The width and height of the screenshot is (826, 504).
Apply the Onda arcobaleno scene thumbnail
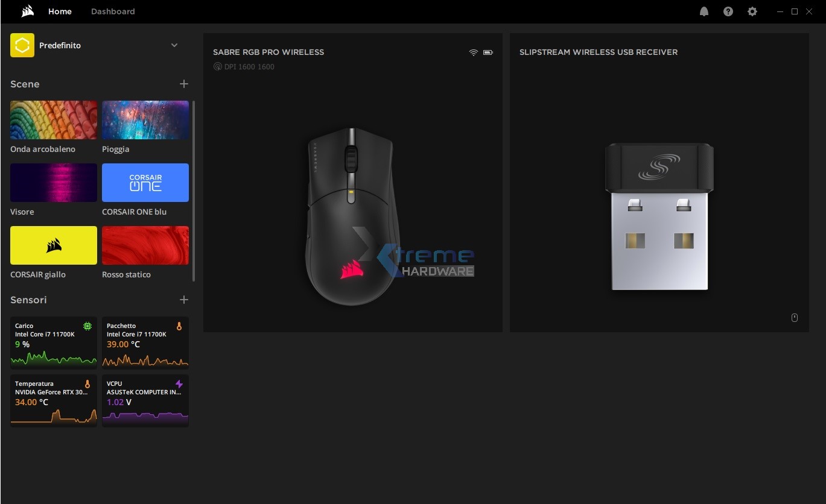pos(53,119)
